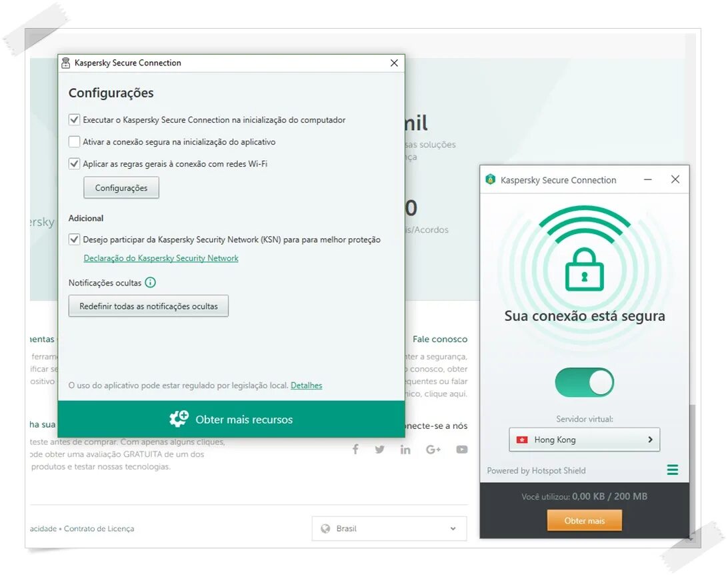
Task: Open YouTube icon on the webpage
Action: (462, 450)
